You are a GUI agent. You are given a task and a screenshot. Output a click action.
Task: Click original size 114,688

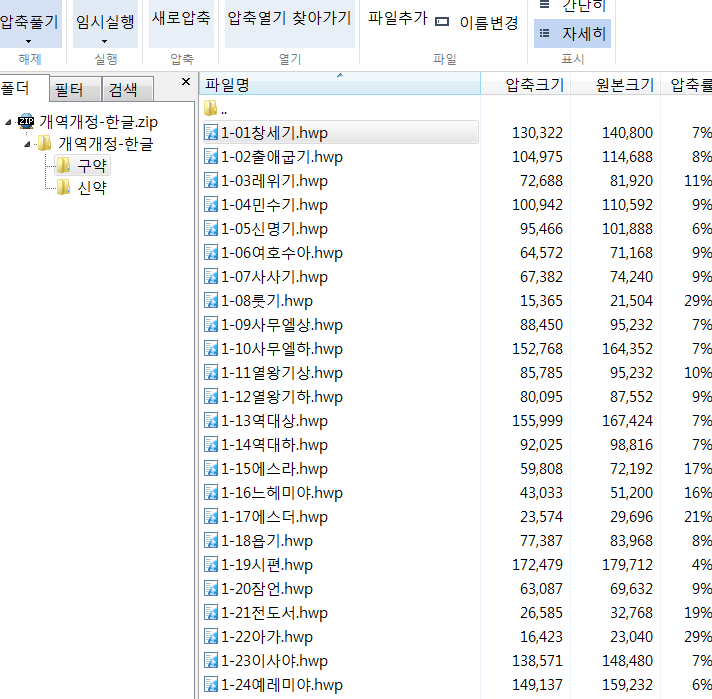627,157
